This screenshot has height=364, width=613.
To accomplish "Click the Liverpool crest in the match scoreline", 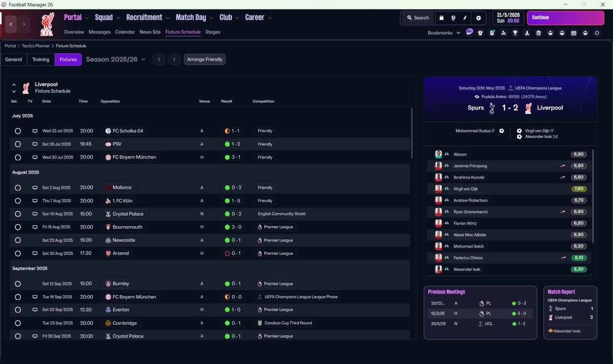I will 528,108.
